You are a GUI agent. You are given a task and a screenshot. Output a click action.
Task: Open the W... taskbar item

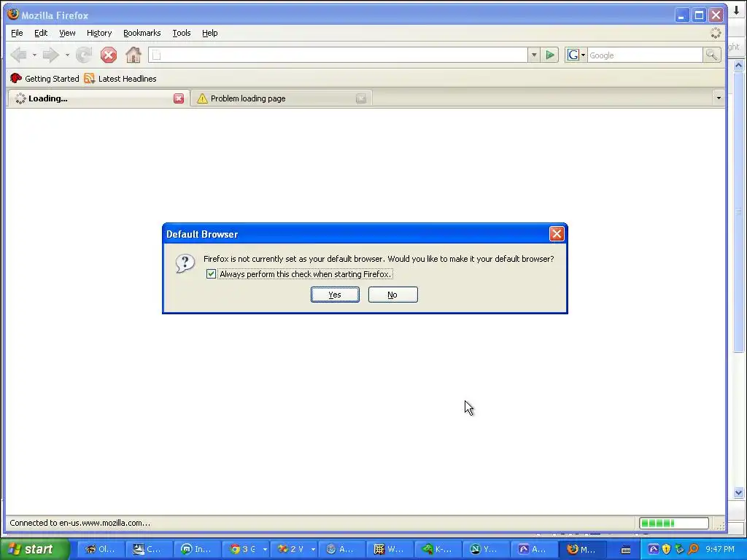point(389,550)
